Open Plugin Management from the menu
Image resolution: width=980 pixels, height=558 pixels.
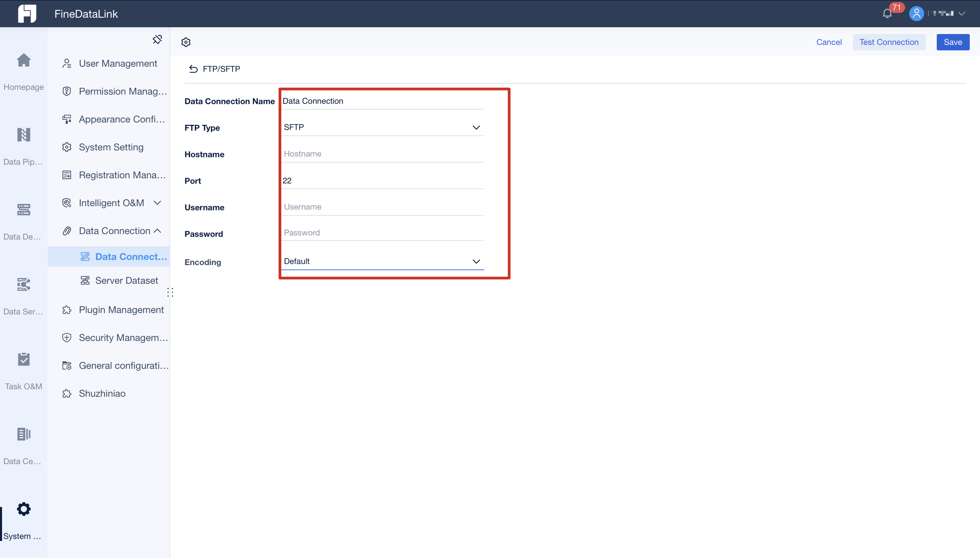(x=121, y=310)
